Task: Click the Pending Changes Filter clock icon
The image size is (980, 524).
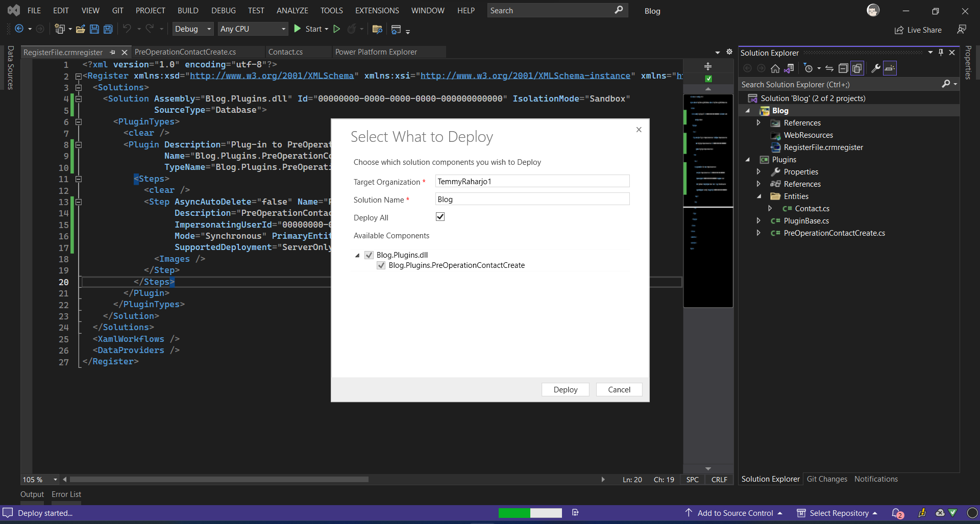Action: 808,68
